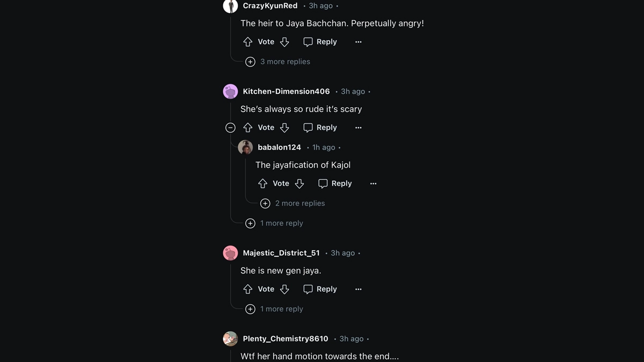Reply to Majestic_District_51's comment

point(320,289)
